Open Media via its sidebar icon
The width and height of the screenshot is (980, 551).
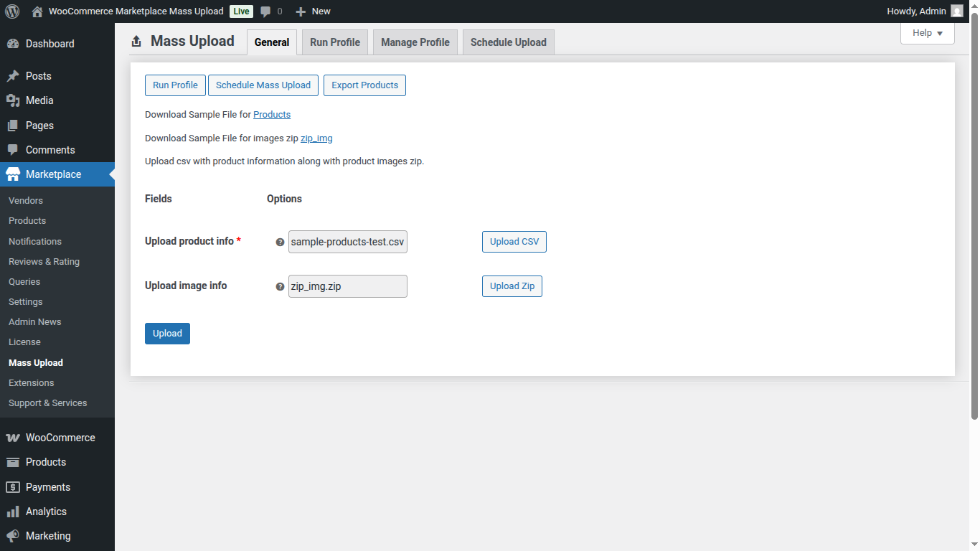click(x=14, y=100)
